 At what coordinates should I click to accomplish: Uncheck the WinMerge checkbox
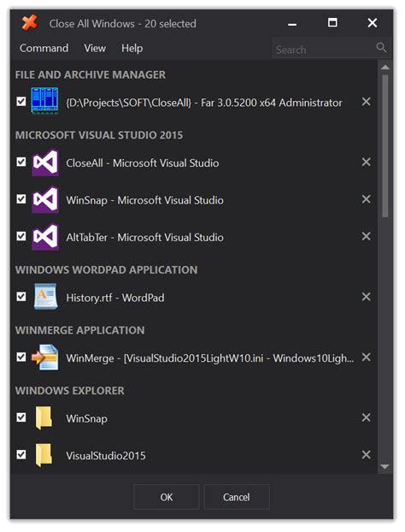(21, 357)
